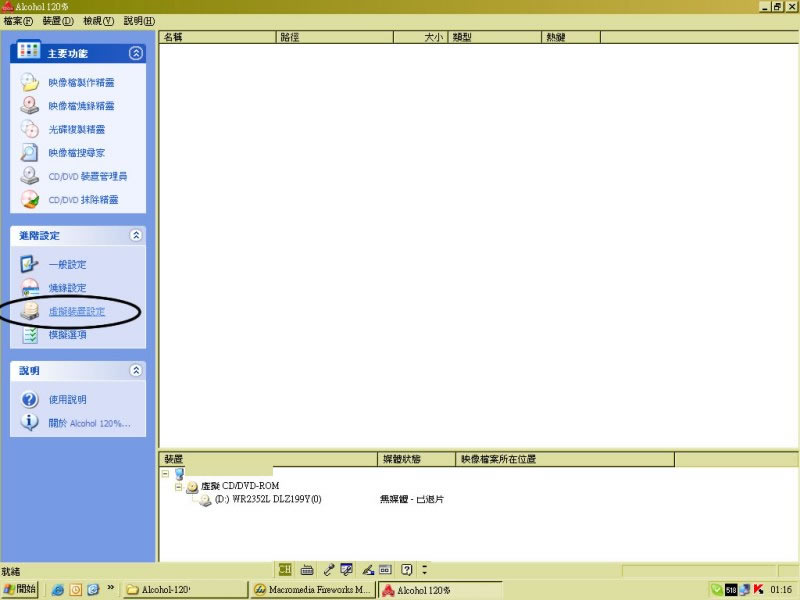Click the red K tray icon
The height and width of the screenshot is (600, 800).
coord(758,590)
